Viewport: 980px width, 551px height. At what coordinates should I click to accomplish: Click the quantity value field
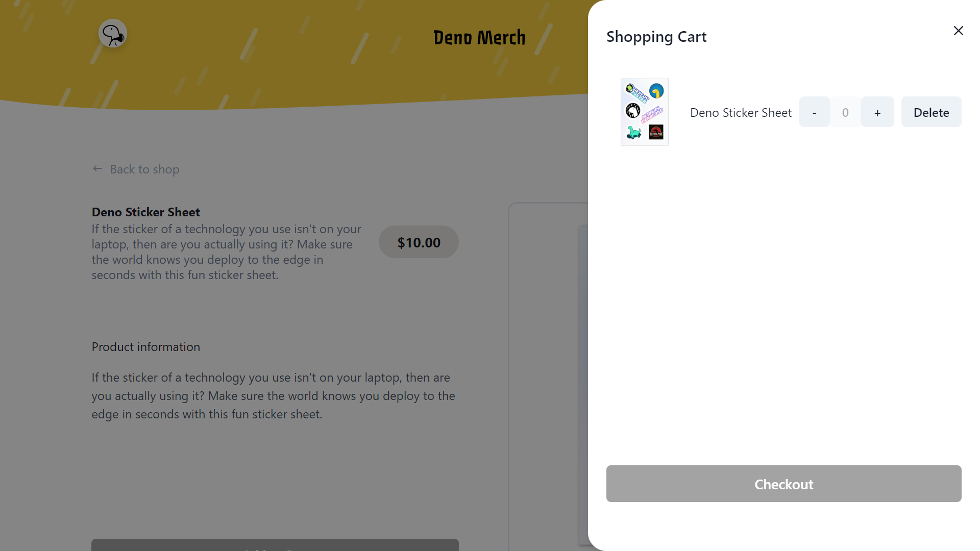(x=845, y=112)
